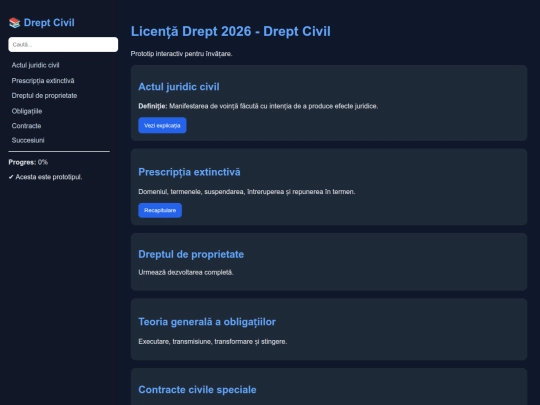The width and height of the screenshot is (540, 405).
Task: Click the Definiție text in first card
Action: point(258,106)
